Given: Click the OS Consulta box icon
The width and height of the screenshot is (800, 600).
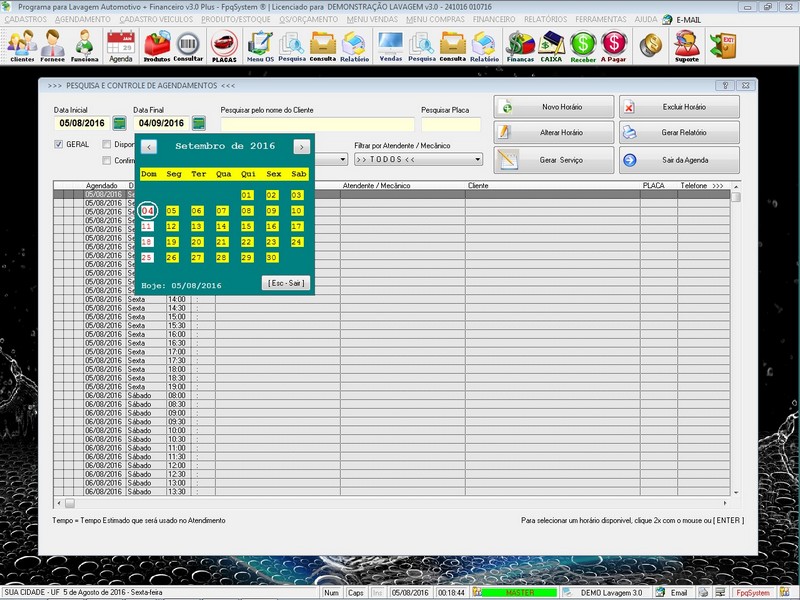Looking at the screenshot, I should coord(323,46).
